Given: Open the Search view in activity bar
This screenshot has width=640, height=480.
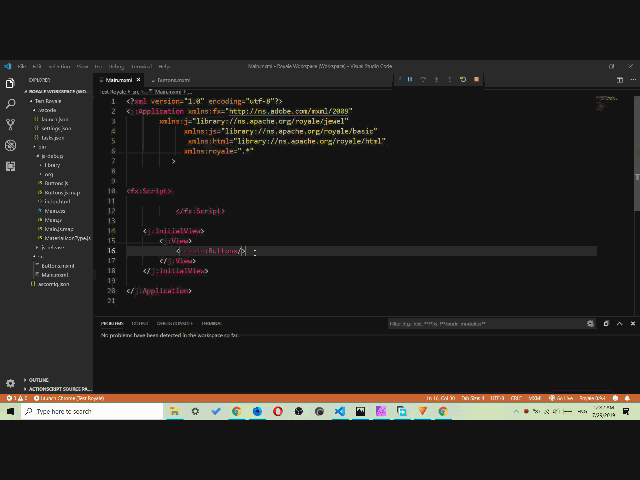Looking at the screenshot, I should coord(10,104).
